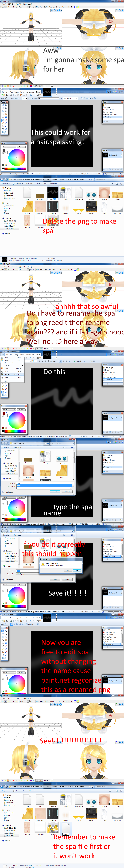Click 'Slide show' in Explorer toolbar
This screenshot has width=124, height=868.
pyautogui.click(x=30, y=184)
